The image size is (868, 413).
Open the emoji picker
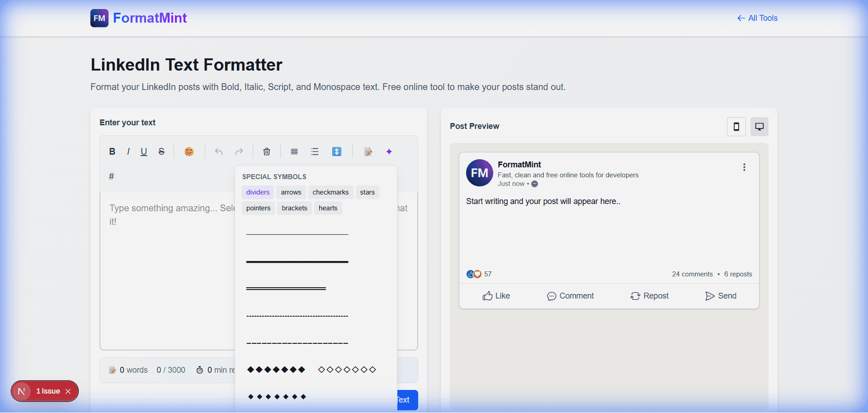pos(189,152)
